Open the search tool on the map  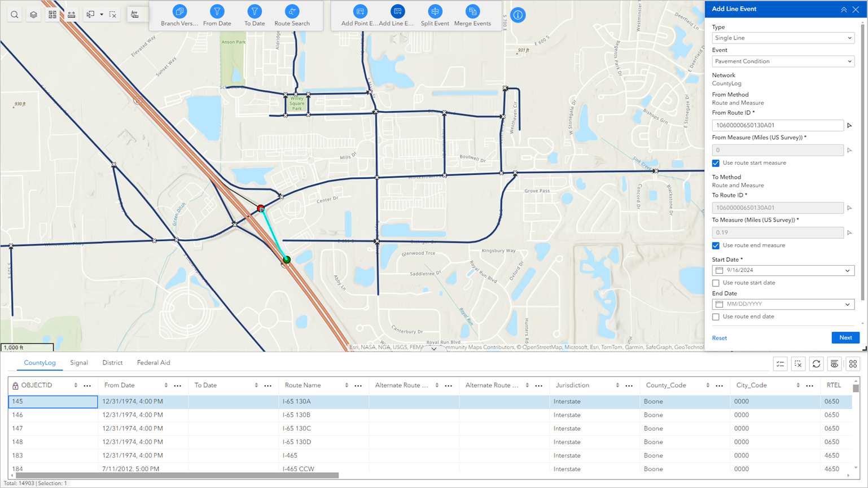[x=15, y=15]
